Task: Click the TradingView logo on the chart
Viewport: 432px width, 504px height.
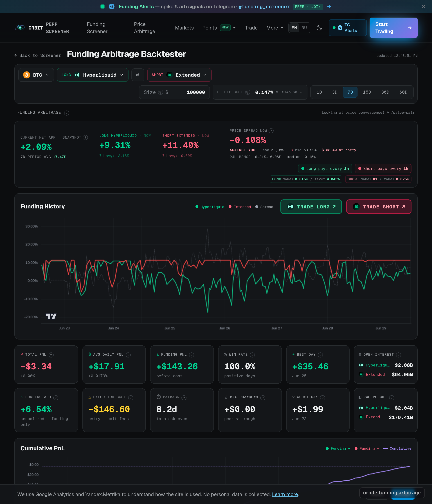Action: click(x=51, y=316)
